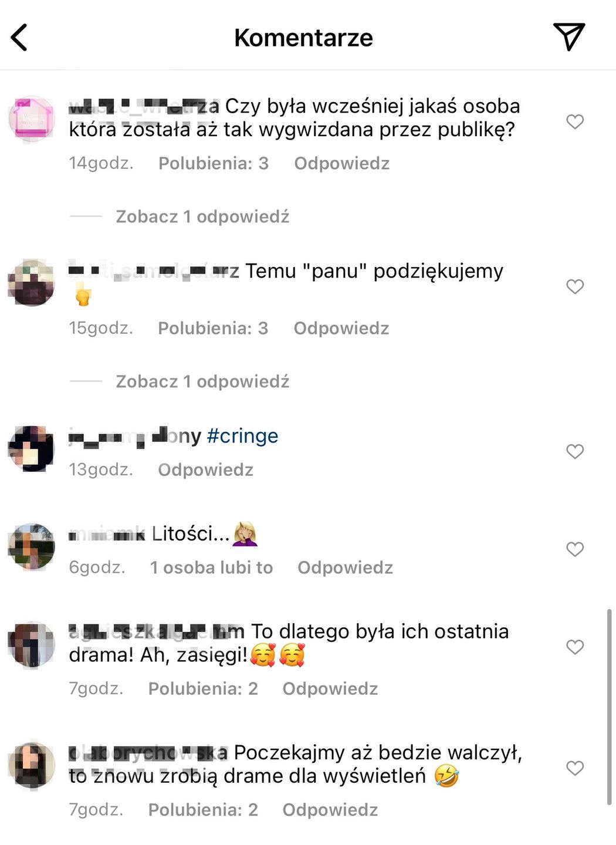Expand 'Zobaczy 1 odpowiedź' under the 14godz. comment

202,217
